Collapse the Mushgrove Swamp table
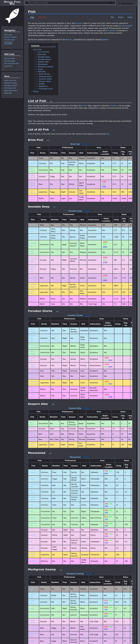Screen dimensions: 140x644 tap(89, 574)
